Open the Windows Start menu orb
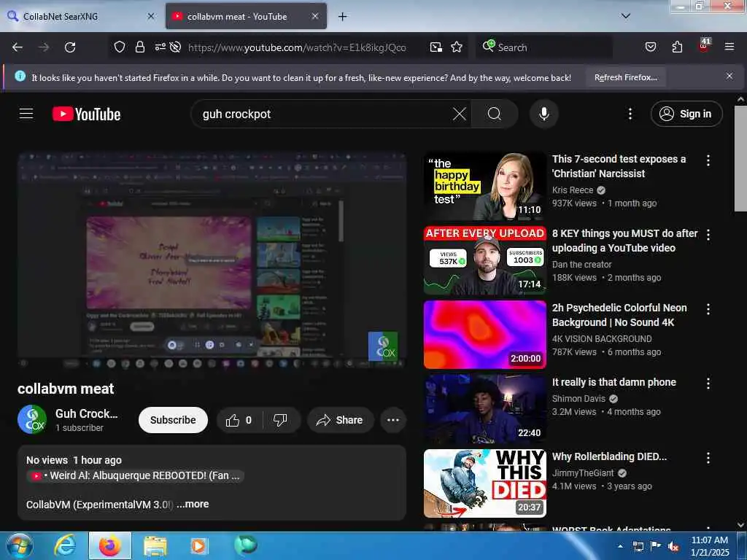 tap(19, 545)
